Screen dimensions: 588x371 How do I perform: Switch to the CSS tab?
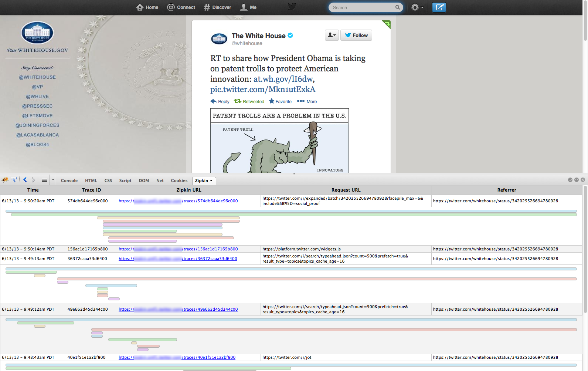[108, 181]
